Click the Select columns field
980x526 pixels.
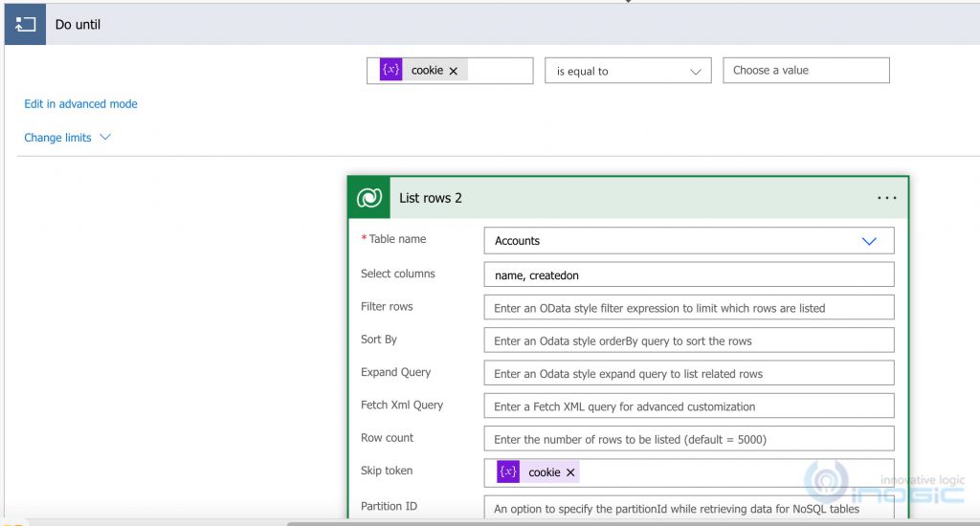pyautogui.click(x=688, y=274)
